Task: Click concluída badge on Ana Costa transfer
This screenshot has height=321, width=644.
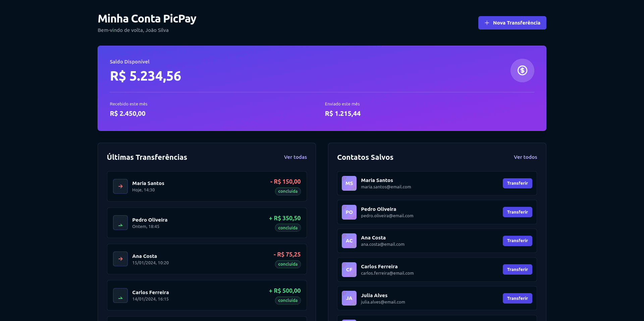Action: pos(288,264)
